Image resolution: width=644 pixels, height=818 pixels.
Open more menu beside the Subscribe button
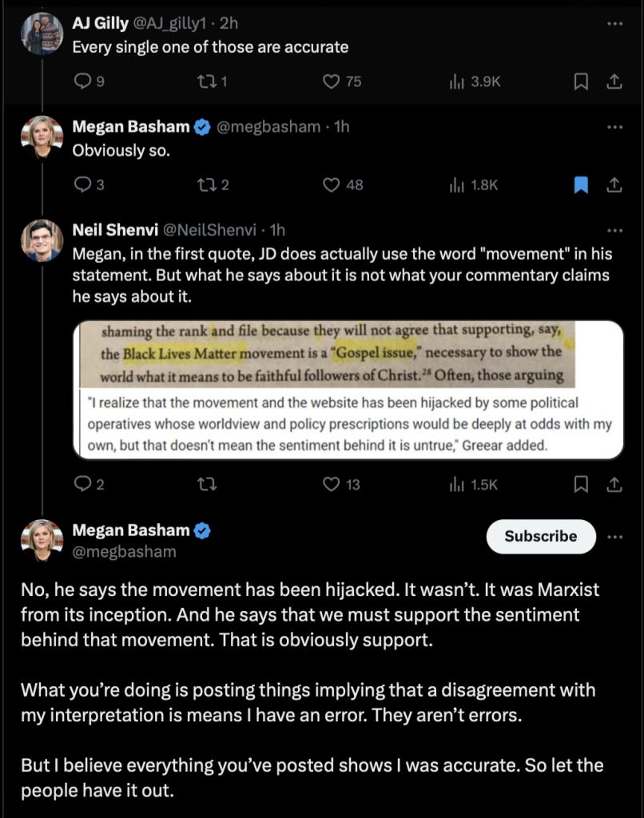(614, 537)
